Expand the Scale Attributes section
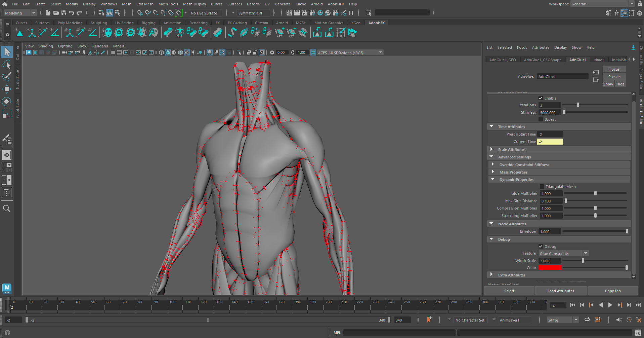644x338 pixels. (x=559, y=150)
